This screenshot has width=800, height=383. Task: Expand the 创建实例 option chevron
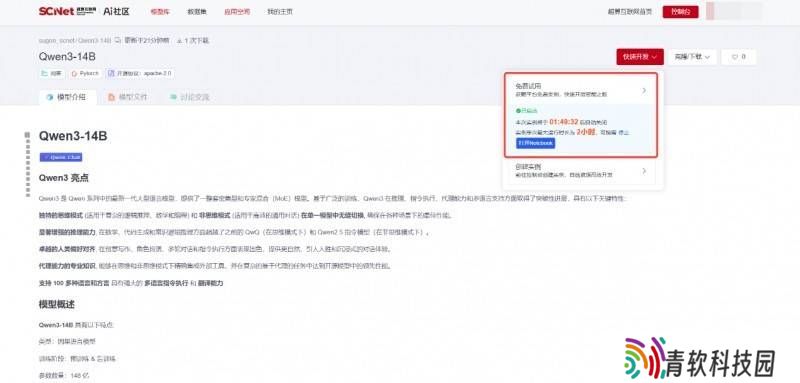pos(644,171)
